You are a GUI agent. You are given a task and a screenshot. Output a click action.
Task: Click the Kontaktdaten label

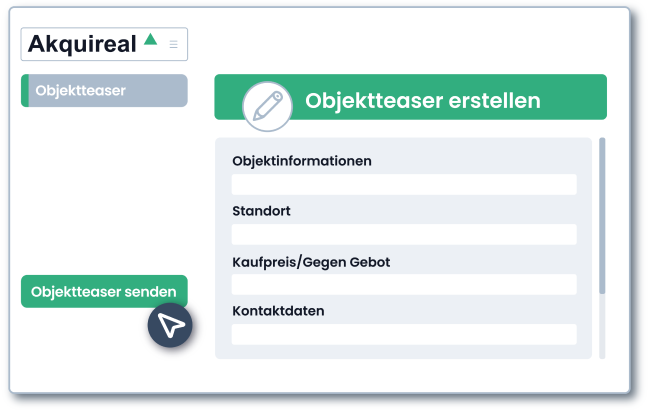click(278, 311)
